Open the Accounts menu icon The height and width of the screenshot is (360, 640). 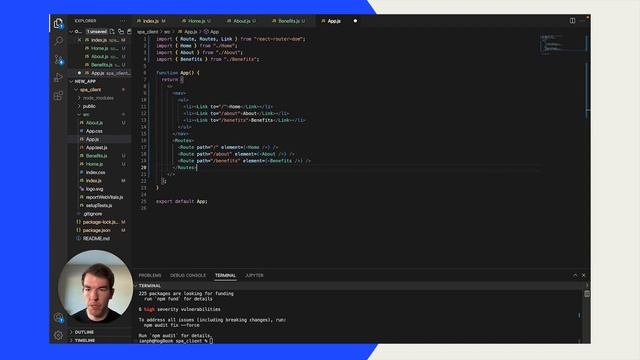[x=58, y=317]
